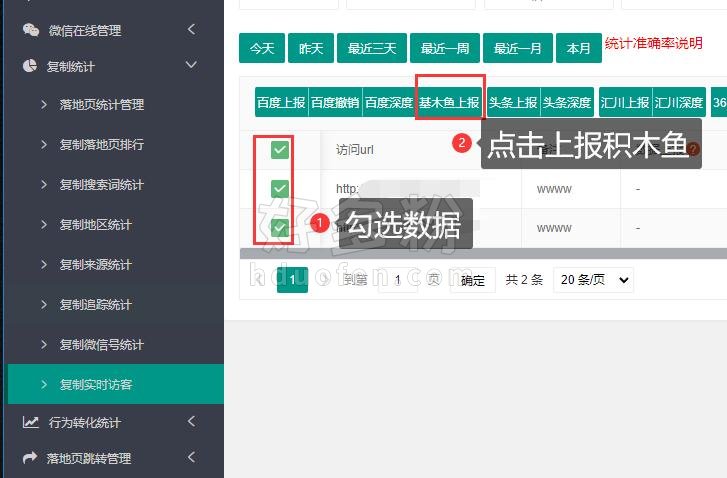The width and height of the screenshot is (727, 478).
Task: Select 复制实时访客 in the sidebar
Action: [x=116, y=384]
